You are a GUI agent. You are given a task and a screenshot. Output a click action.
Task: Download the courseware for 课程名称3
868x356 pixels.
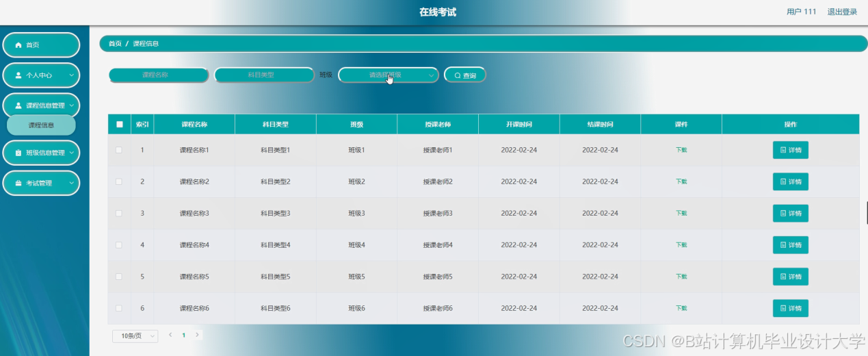[x=681, y=213]
